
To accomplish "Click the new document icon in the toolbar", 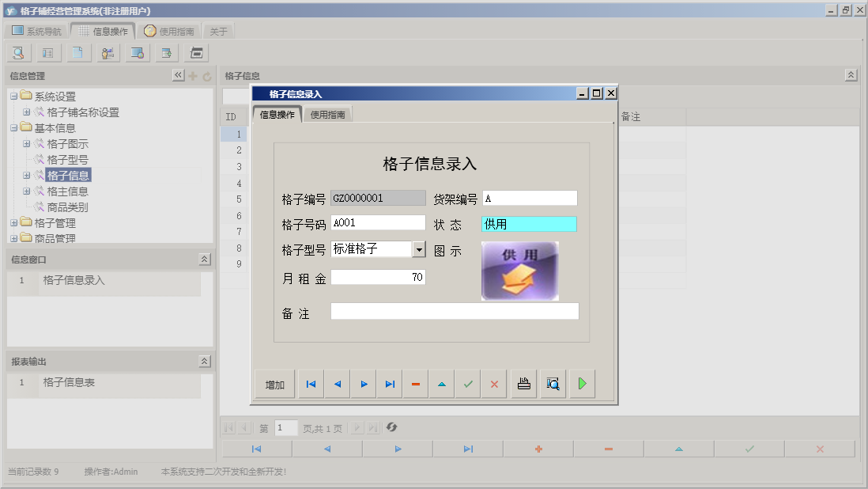I will 77,52.
